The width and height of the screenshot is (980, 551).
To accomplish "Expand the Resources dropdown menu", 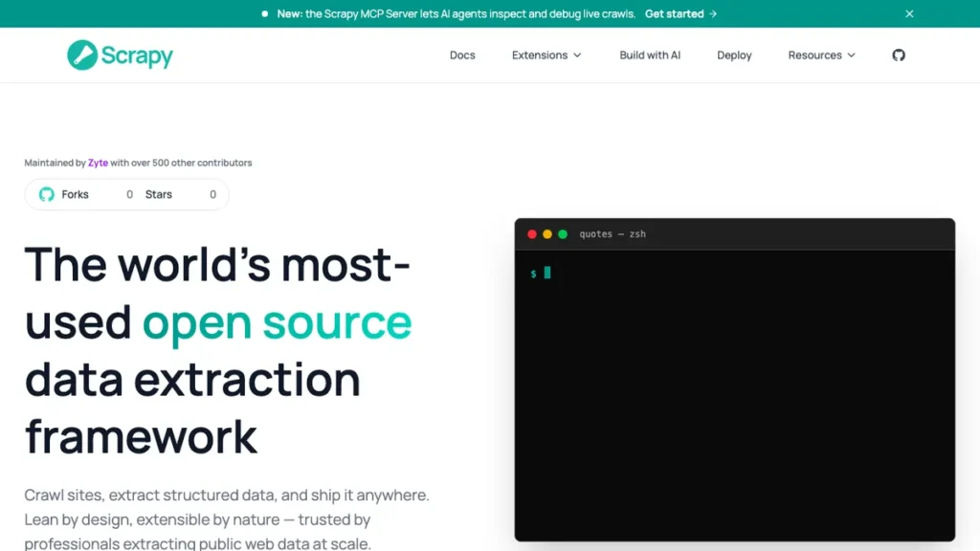I will coord(821,55).
